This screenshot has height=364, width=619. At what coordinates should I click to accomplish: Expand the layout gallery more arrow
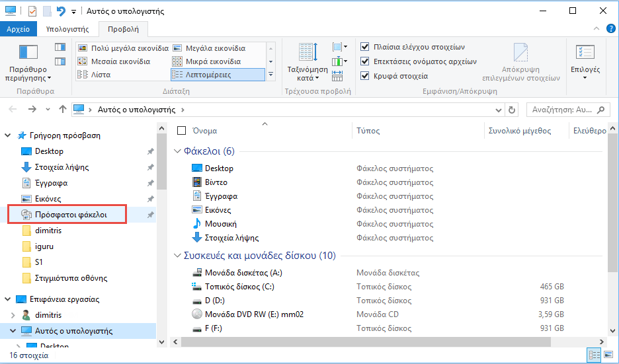click(x=271, y=75)
